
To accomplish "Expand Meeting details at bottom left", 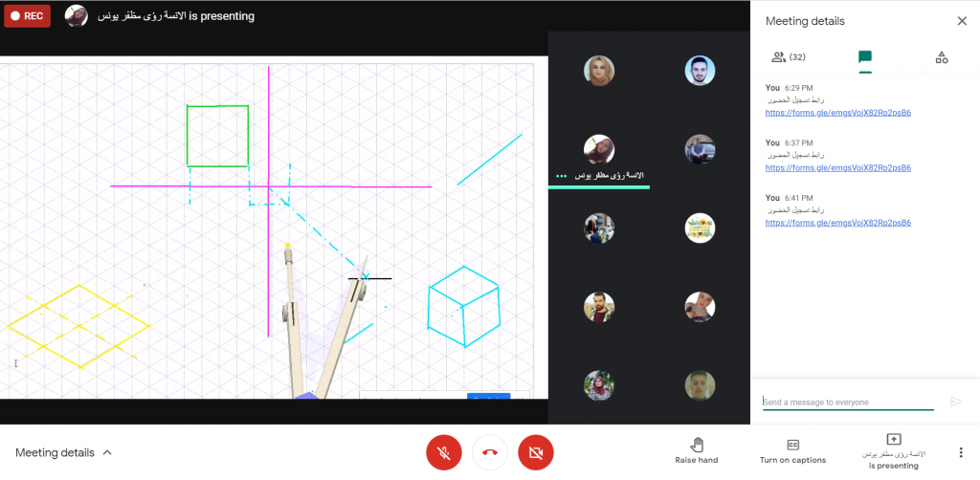I will pyautogui.click(x=63, y=452).
